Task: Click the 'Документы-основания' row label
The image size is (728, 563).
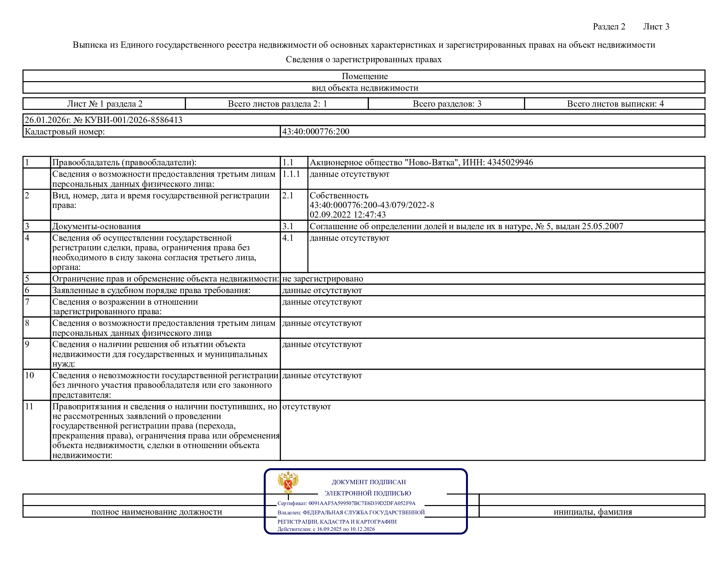Action: coord(96,226)
